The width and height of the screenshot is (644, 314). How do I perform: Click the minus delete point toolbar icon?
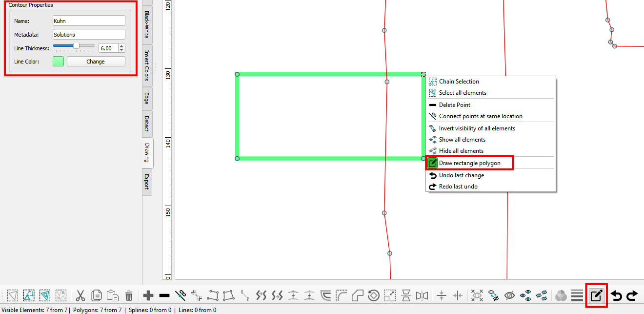164,295
